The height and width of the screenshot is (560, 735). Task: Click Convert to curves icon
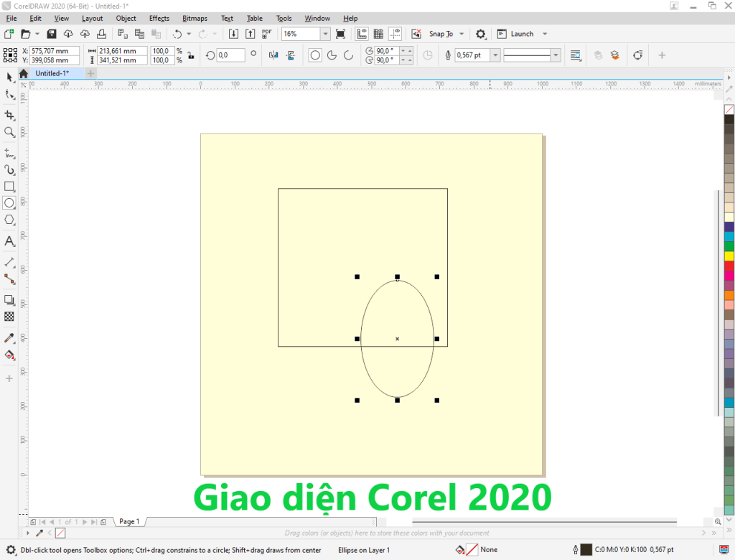[638, 55]
